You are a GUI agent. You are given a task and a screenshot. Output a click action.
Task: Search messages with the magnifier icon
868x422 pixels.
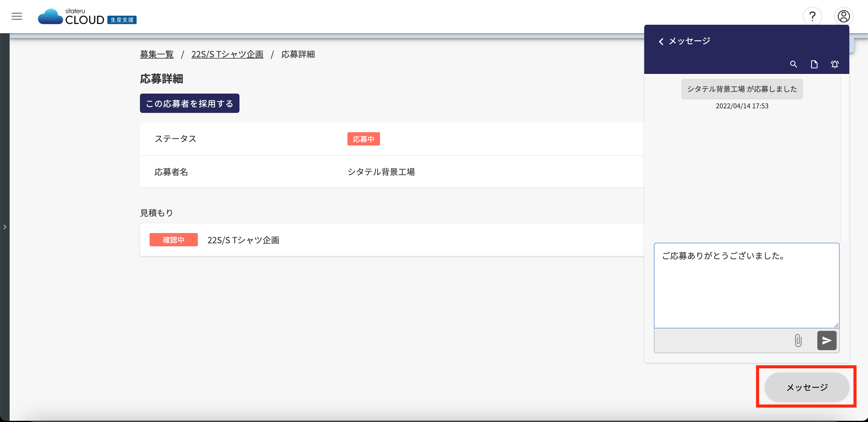click(x=794, y=64)
